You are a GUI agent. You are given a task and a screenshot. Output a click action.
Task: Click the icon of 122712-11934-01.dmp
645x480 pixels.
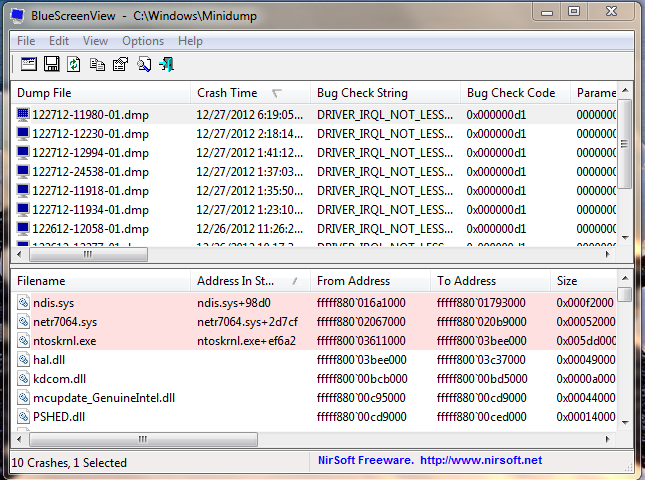coord(23,210)
